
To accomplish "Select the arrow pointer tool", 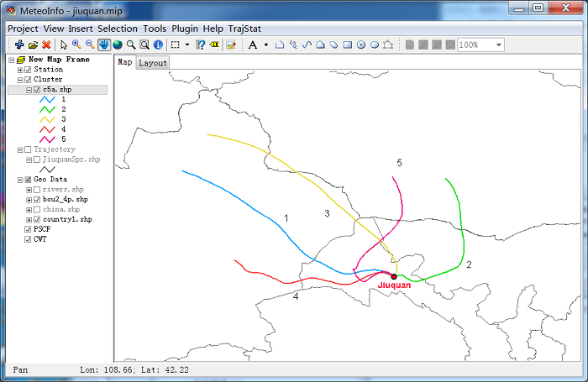I will [x=63, y=44].
